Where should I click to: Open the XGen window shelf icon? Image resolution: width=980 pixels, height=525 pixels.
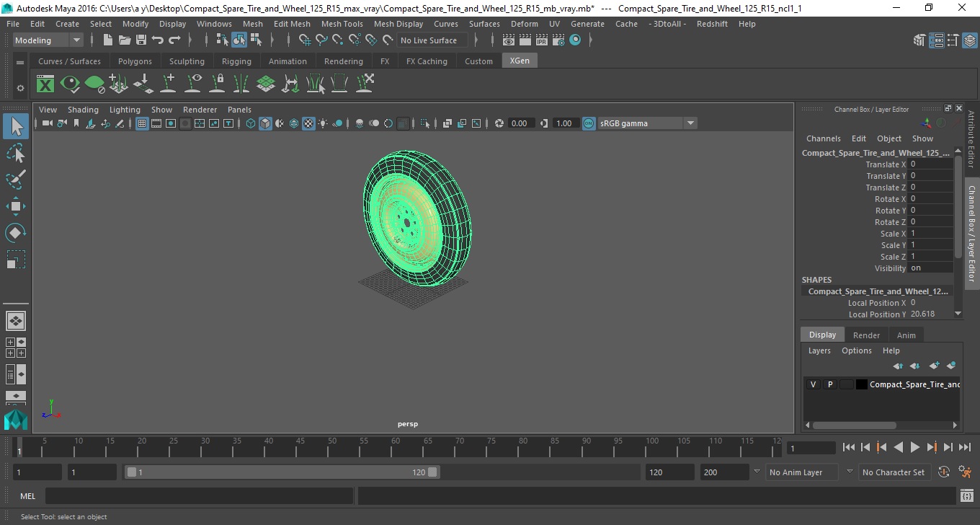pos(45,84)
